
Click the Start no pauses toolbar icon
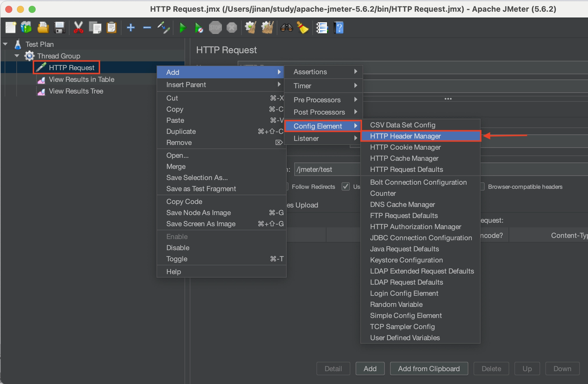coord(199,27)
